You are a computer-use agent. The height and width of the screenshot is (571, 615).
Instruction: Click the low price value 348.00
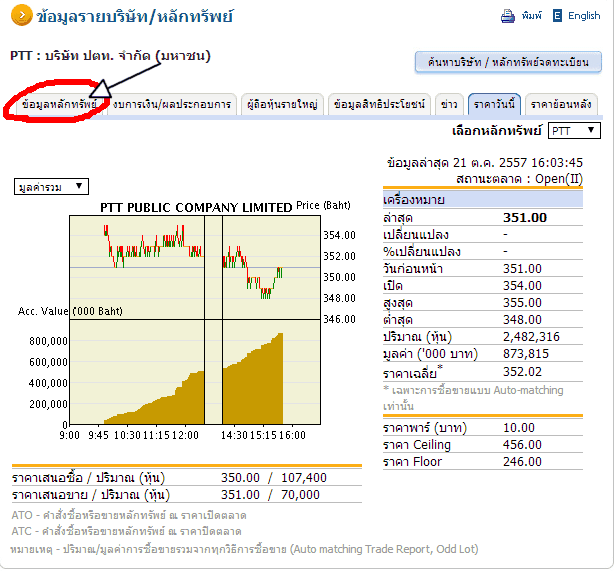pyautogui.click(x=522, y=320)
